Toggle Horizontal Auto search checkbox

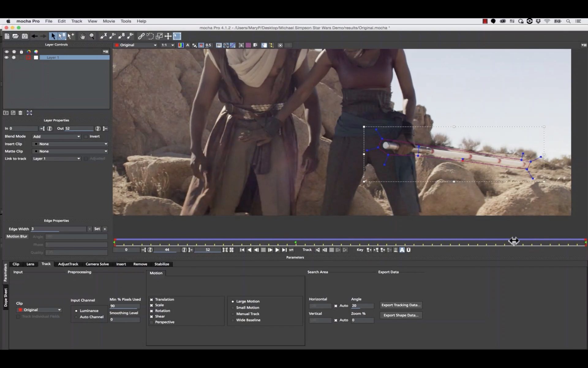coord(336,306)
